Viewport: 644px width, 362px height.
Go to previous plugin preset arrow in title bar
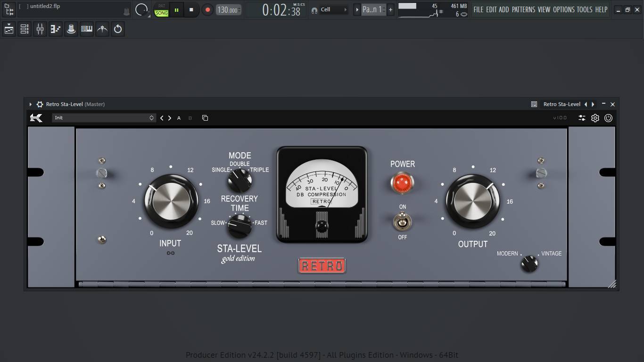(x=586, y=104)
